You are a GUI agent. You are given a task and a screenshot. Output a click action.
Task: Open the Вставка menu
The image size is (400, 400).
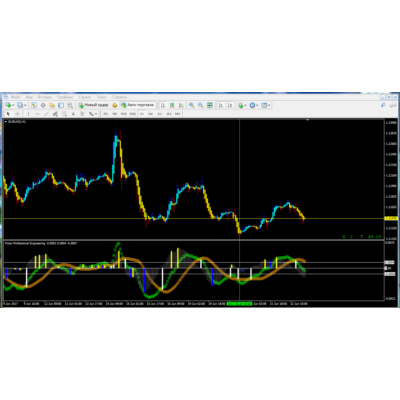45,97
